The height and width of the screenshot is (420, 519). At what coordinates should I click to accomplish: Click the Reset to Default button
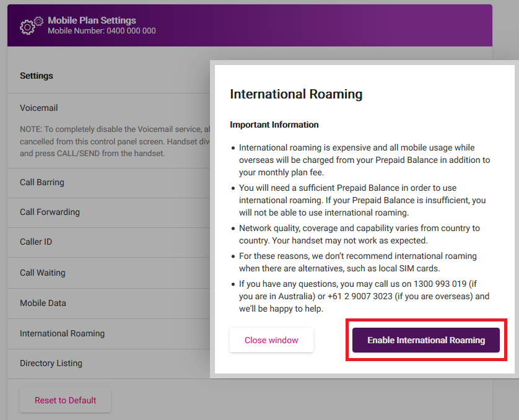[65, 400]
